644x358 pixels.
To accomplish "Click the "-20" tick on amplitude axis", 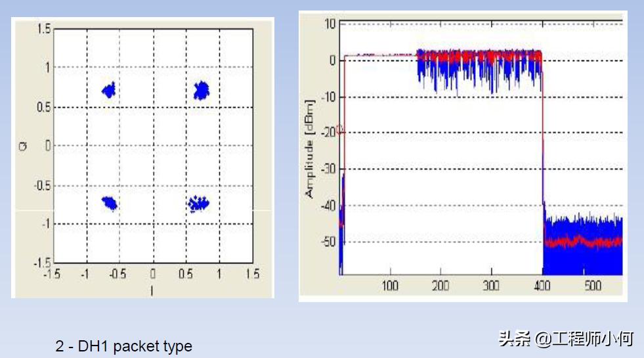I will tap(328, 132).
